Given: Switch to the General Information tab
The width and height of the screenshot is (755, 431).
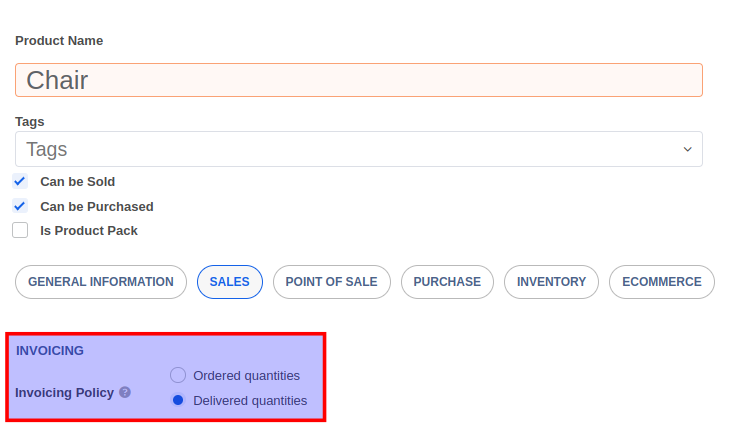Looking at the screenshot, I should 101,282.
